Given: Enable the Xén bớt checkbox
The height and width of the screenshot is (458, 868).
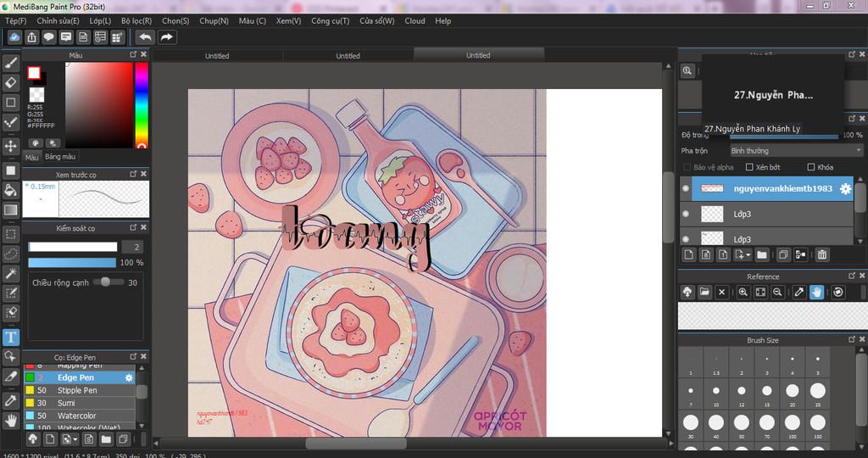Looking at the screenshot, I should pos(749,167).
